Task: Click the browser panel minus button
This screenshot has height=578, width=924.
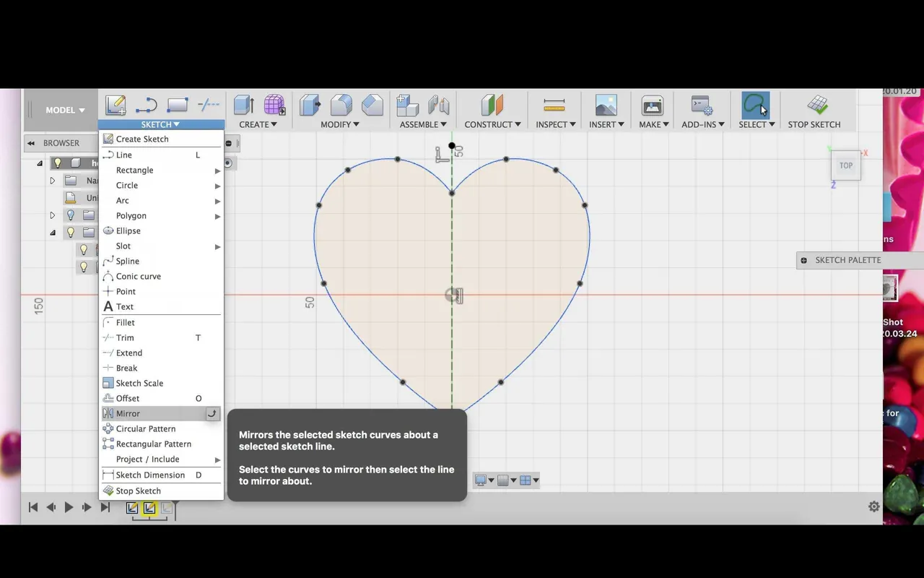Action: [x=229, y=143]
